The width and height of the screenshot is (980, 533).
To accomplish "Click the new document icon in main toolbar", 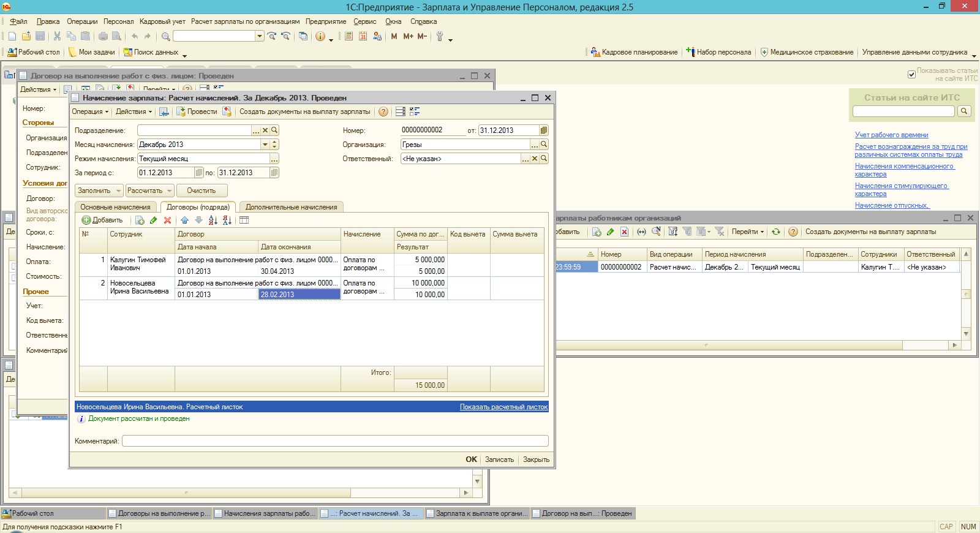I will (12, 37).
